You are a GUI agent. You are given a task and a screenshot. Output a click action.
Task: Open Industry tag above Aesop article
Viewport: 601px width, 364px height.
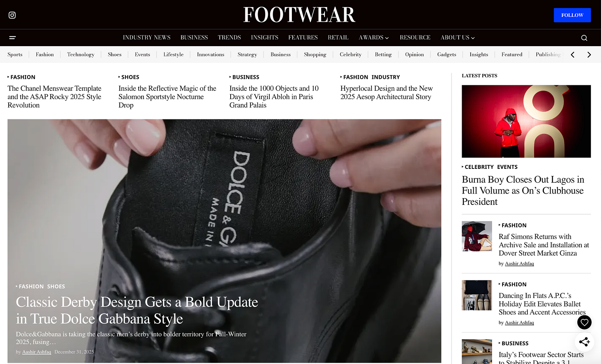tap(386, 77)
